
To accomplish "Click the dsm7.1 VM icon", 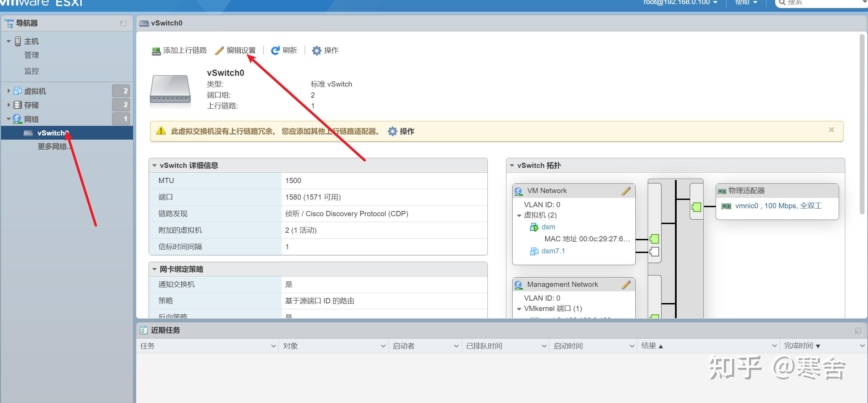I will pyautogui.click(x=534, y=251).
